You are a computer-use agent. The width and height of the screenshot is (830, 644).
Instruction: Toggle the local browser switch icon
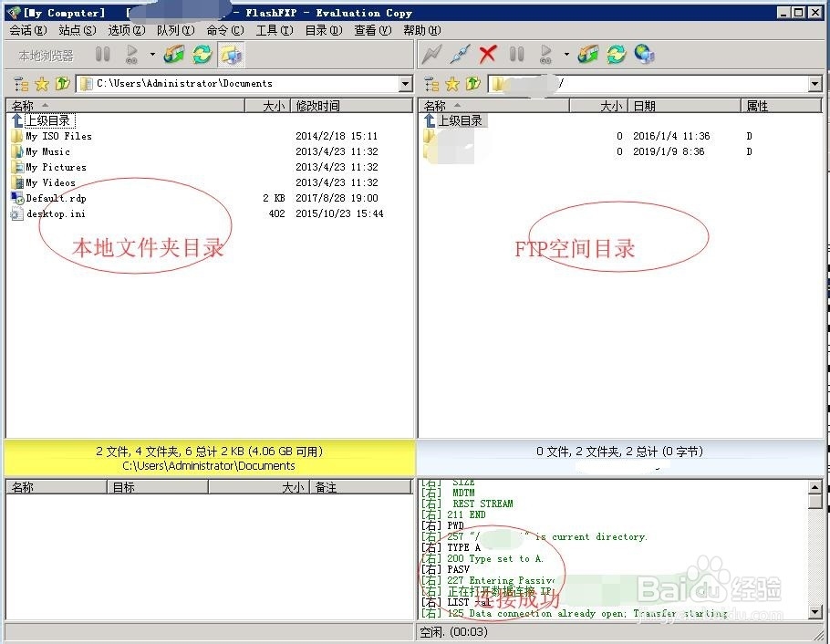(231, 54)
